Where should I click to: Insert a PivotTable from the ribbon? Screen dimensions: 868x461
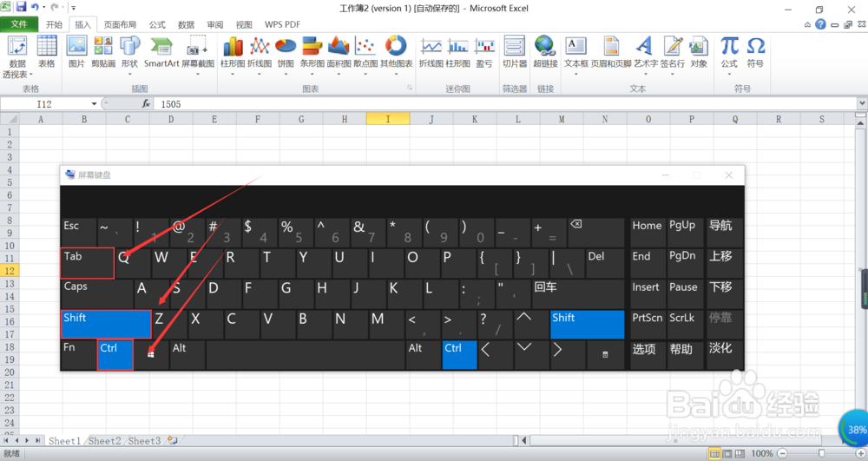pos(17,57)
